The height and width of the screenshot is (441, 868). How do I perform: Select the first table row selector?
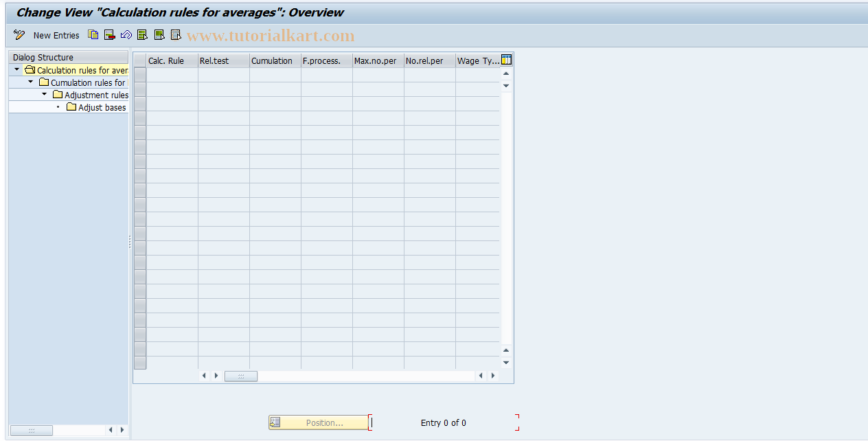tap(140, 74)
